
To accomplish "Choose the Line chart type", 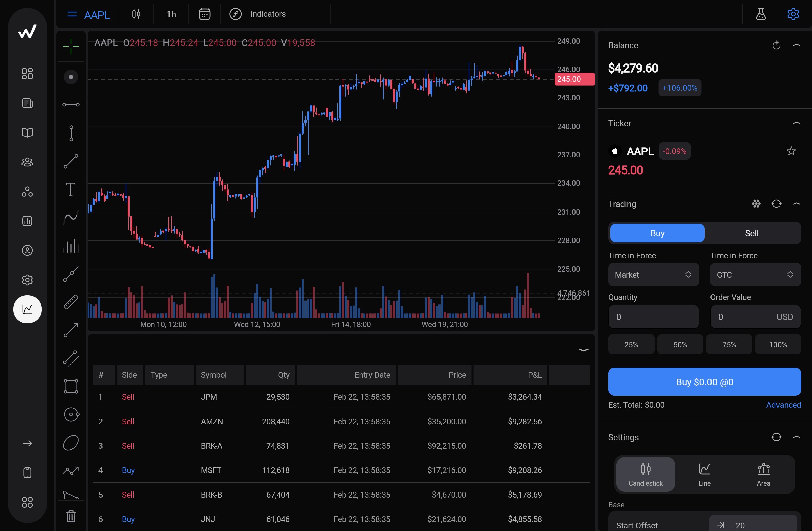I will 704,474.
